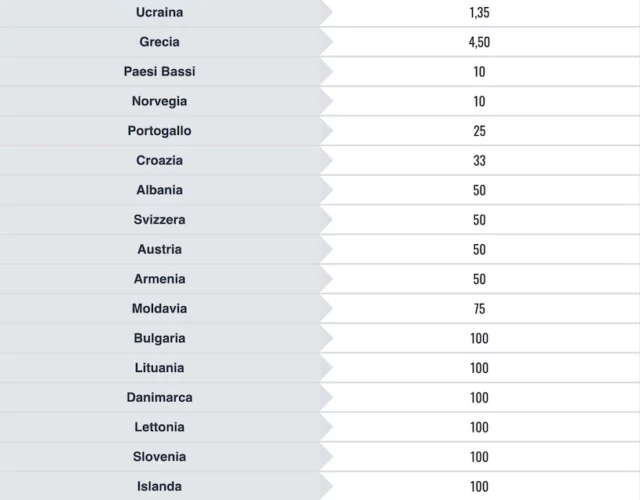Click Norvegia odds value 10
The height and width of the screenshot is (500, 640).
point(479,101)
